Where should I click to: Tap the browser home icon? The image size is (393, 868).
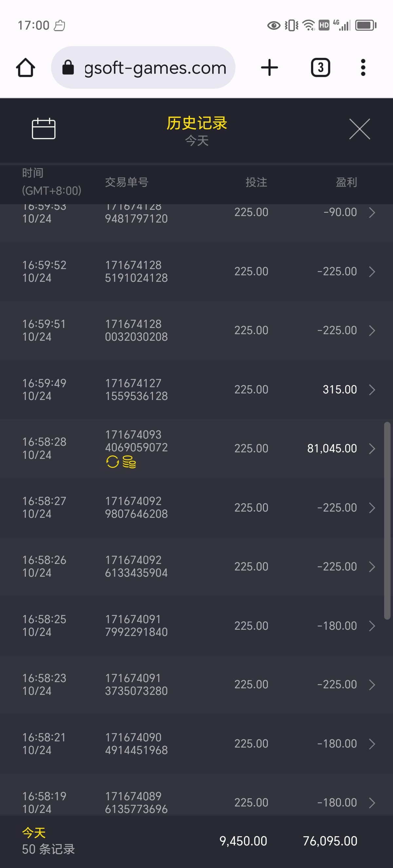pos(26,67)
